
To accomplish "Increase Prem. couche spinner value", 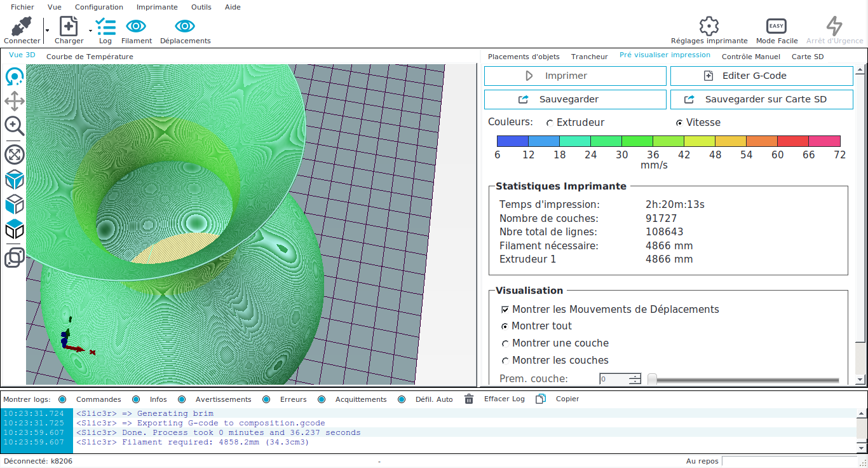I will pos(635,376).
